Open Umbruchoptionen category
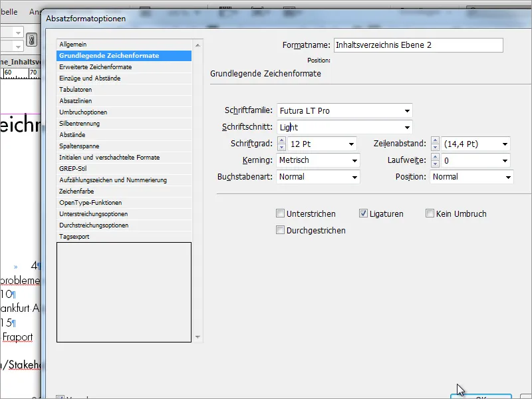This screenshot has width=532, height=399. pos(124,112)
